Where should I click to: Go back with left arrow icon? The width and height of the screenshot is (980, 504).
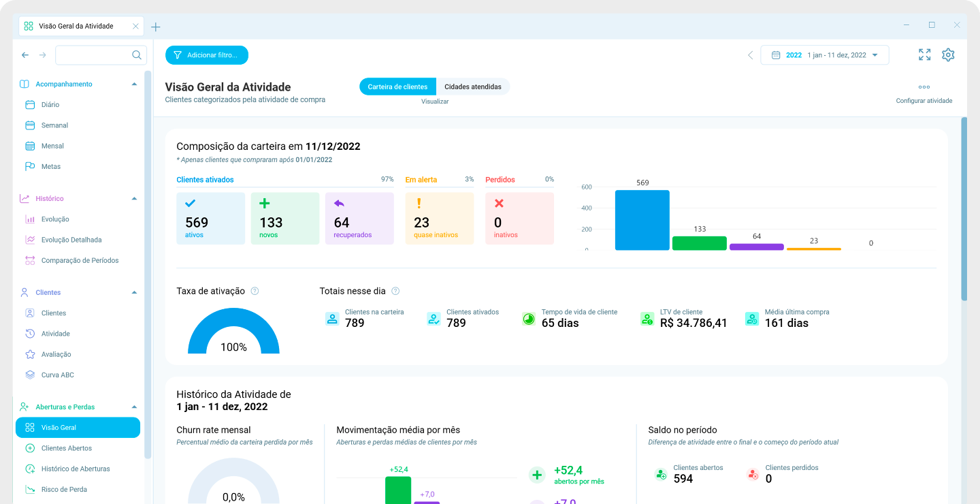(25, 55)
